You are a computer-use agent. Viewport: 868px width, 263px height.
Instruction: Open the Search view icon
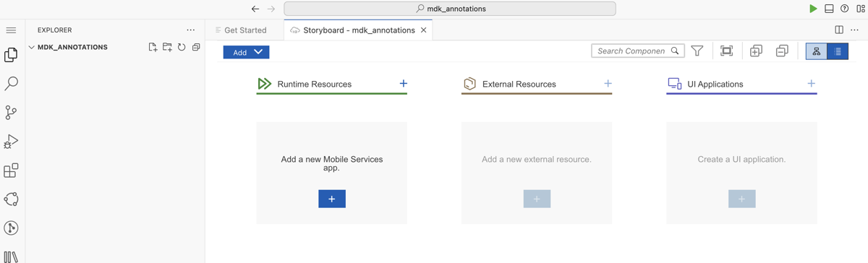click(11, 83)
